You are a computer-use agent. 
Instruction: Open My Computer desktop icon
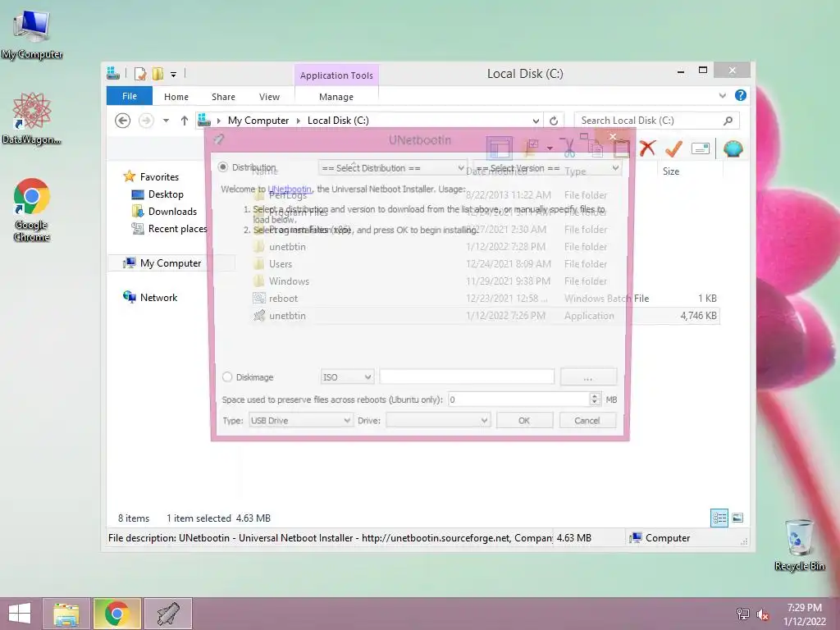click(x=32, y=35)
